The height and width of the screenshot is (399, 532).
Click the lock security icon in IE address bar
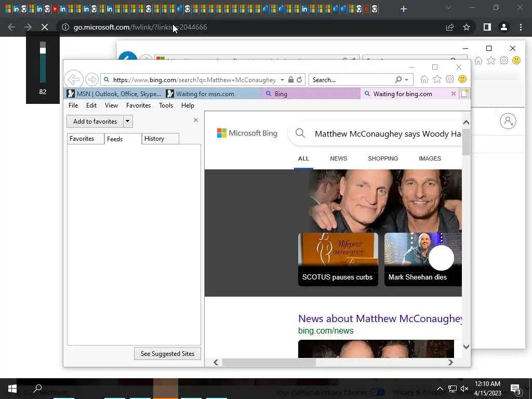click(291, 79)
